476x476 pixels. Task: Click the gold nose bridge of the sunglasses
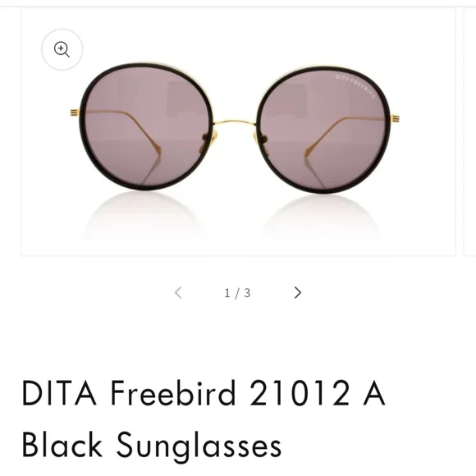(x=235, y=122)
